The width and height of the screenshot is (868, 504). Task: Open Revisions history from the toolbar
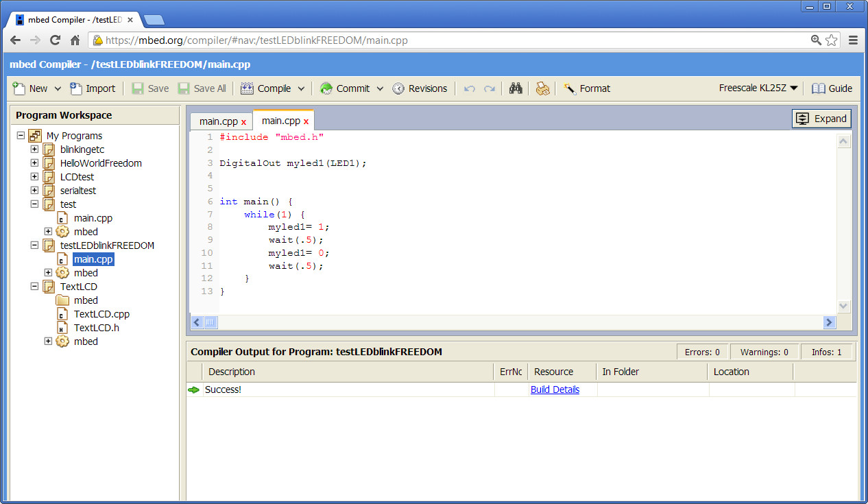(x=420, y=88)
